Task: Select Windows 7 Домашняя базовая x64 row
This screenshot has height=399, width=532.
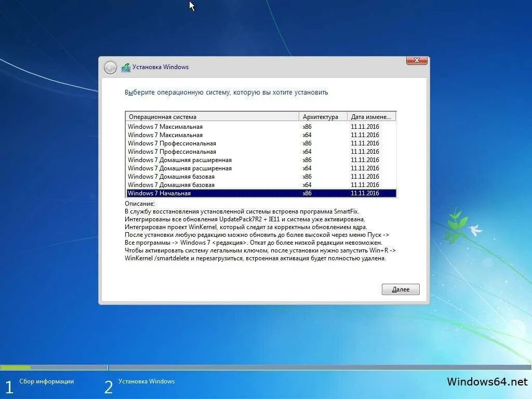Action: 261,185
